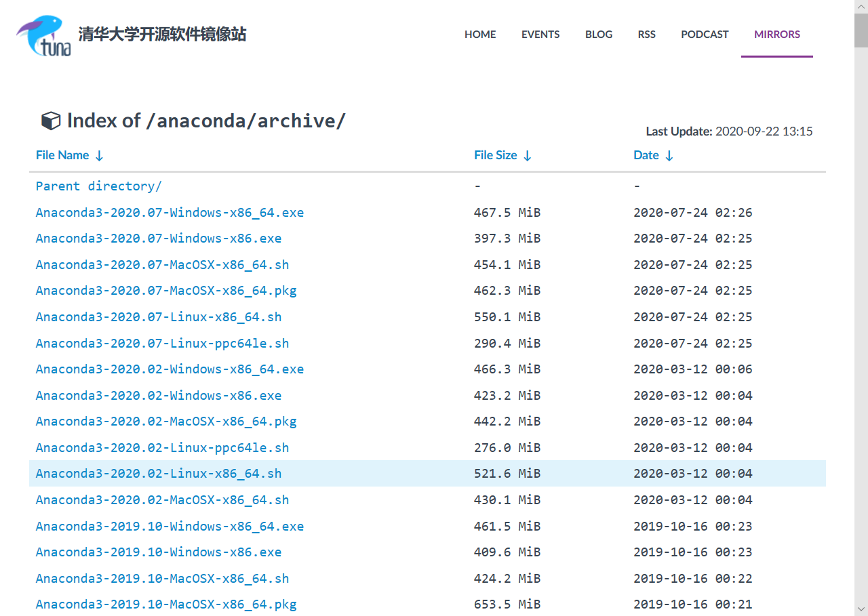The width and height of the screenshot is (868, 616).
Task: Navigate to the Parent directory
Action: (98, 186)
